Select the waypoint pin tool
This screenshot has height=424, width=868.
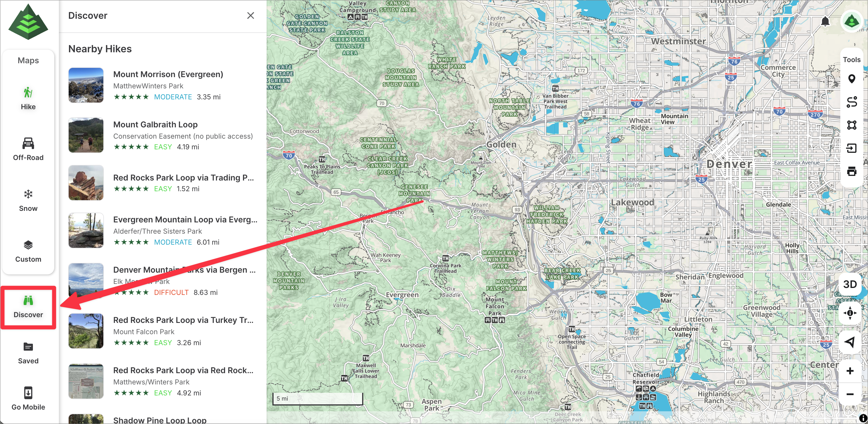pyautogui.click(x=851, y=79)
